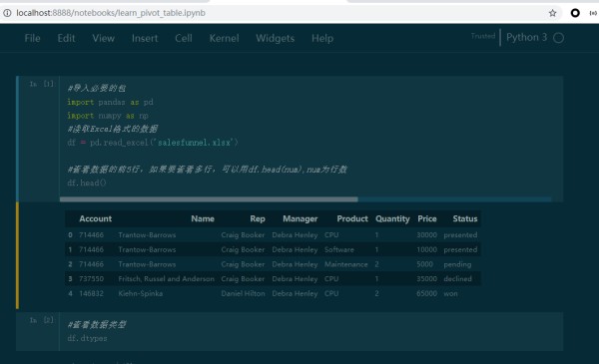
Task: Click the Trusted notebook indicator
Action: 483,36
